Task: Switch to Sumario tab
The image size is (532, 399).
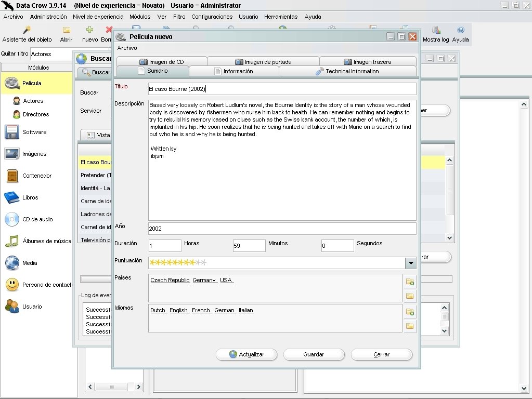Action: coord(153,71)
